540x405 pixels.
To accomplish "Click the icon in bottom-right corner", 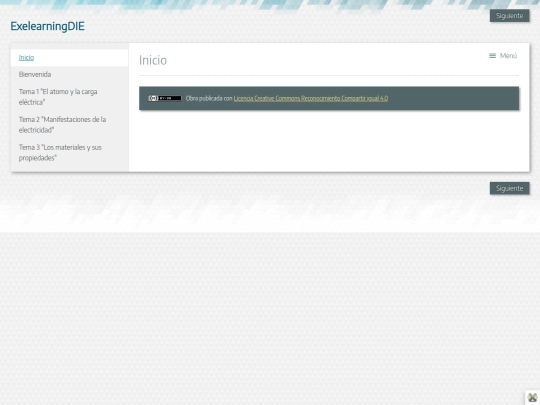I will pos(532,398).
